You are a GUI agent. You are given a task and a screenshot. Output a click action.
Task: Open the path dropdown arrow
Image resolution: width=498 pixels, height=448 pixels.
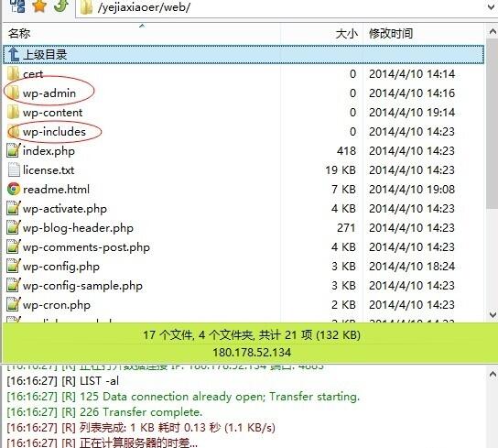[492, 6]
